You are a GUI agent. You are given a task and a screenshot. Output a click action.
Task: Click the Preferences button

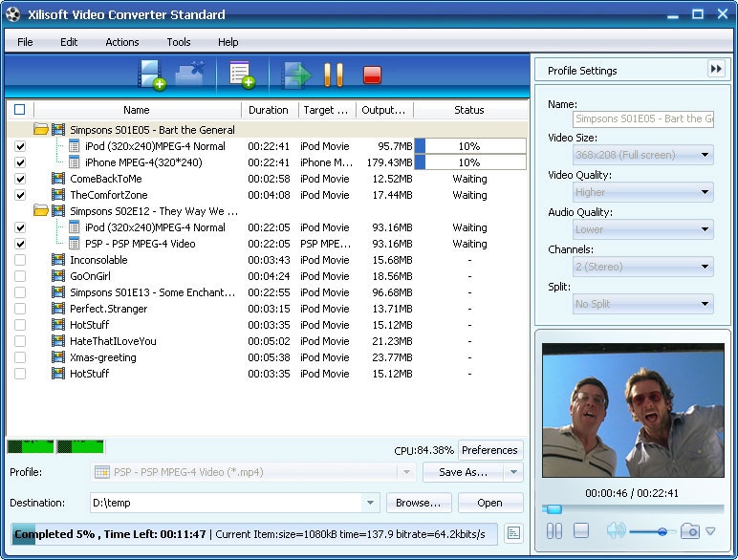click(489, 450)
